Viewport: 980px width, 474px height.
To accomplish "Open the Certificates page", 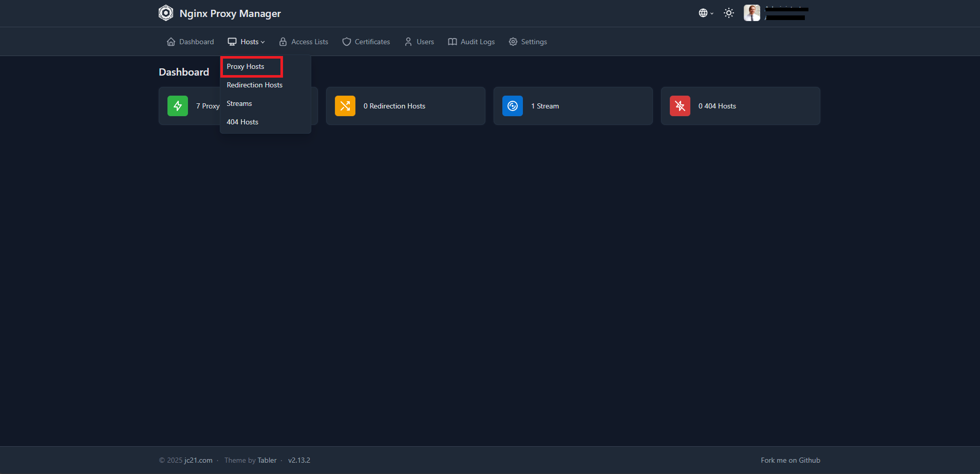I will (x=366, y=42).
